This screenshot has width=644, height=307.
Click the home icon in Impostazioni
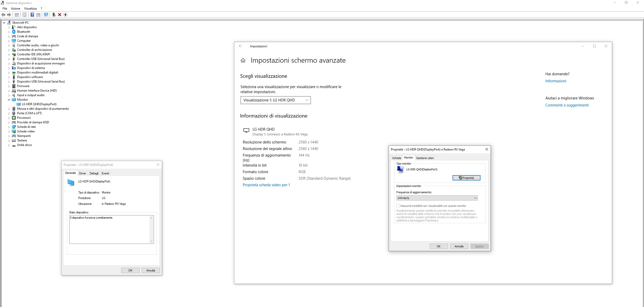point(243,60)
